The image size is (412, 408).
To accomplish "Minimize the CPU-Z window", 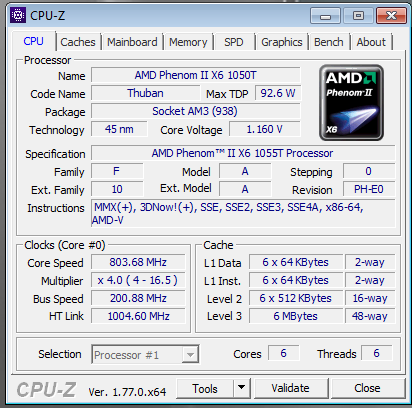I will [325, 16].
